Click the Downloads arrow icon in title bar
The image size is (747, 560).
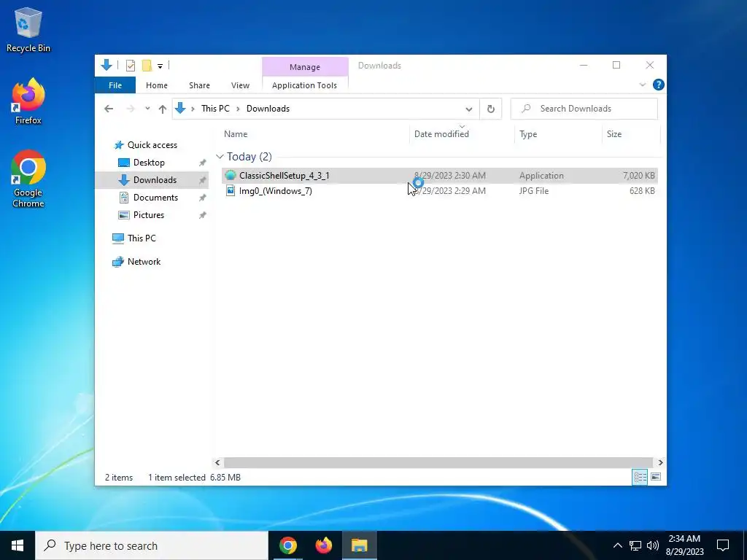click(107, 65)
